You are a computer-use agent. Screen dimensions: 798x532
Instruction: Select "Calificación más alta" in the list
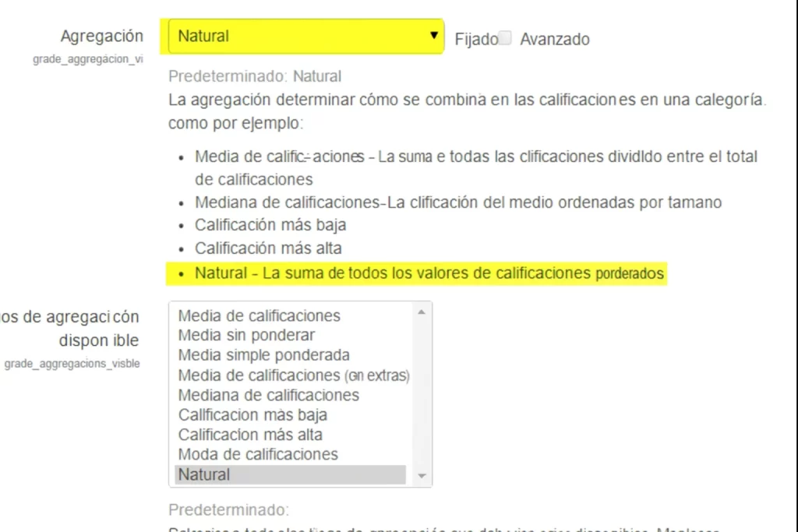click(250, 435)
